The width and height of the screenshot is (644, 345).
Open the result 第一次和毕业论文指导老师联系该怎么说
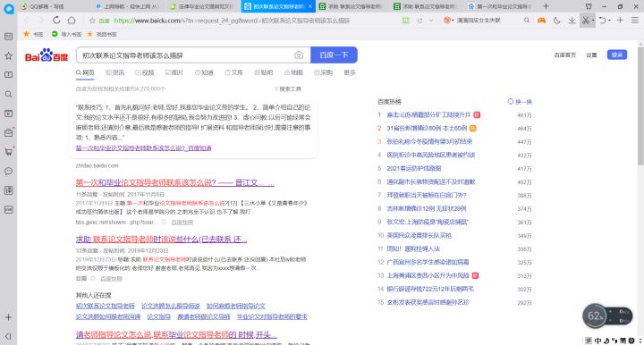pyautogui.click(x=175, y=182)
